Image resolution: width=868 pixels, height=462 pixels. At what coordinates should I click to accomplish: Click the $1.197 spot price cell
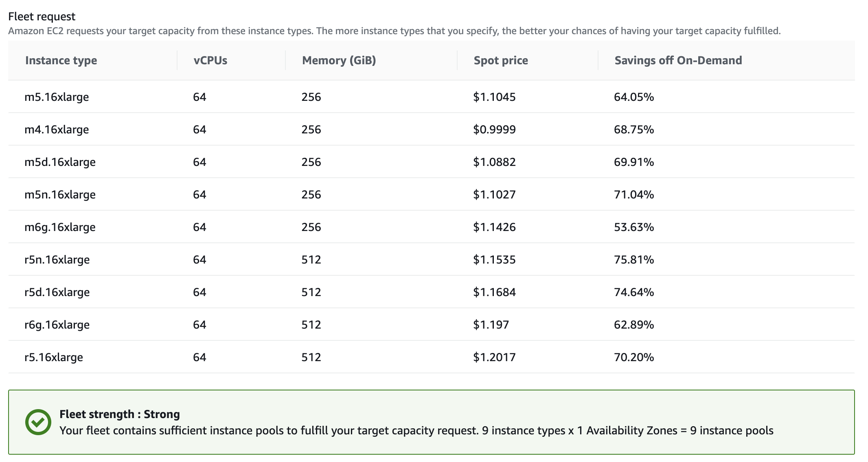[491, 325]
